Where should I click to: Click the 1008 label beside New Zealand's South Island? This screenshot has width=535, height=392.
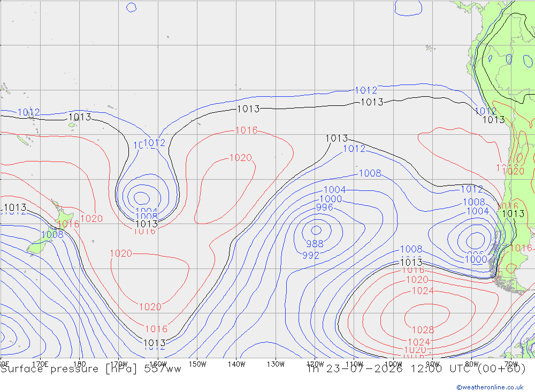pos(52,234)
